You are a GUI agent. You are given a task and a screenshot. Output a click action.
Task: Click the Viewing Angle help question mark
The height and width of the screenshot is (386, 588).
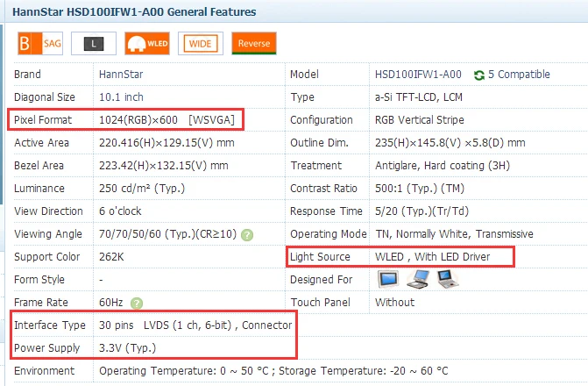pos(247,235)
